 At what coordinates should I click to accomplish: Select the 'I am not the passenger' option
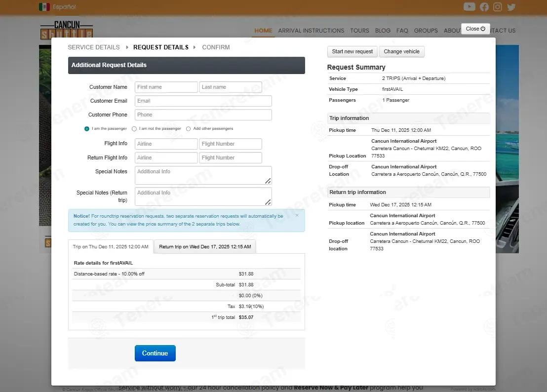click(x=134, y=129)
